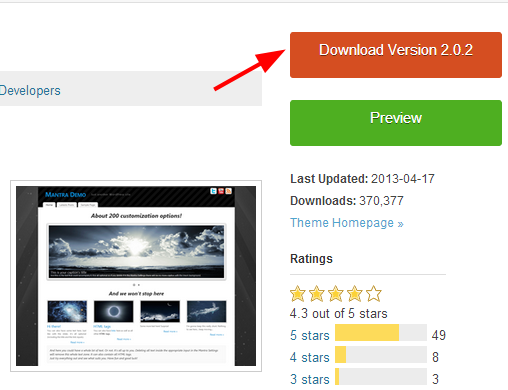Click the YouTube icon in theme screenshot
Screen dimensions: 508x390
221,191
